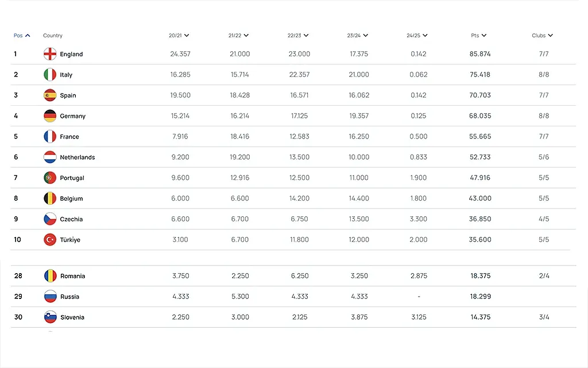Click the Italy flag icon
The width and height of the screenshot is (588, 368).
50,75
